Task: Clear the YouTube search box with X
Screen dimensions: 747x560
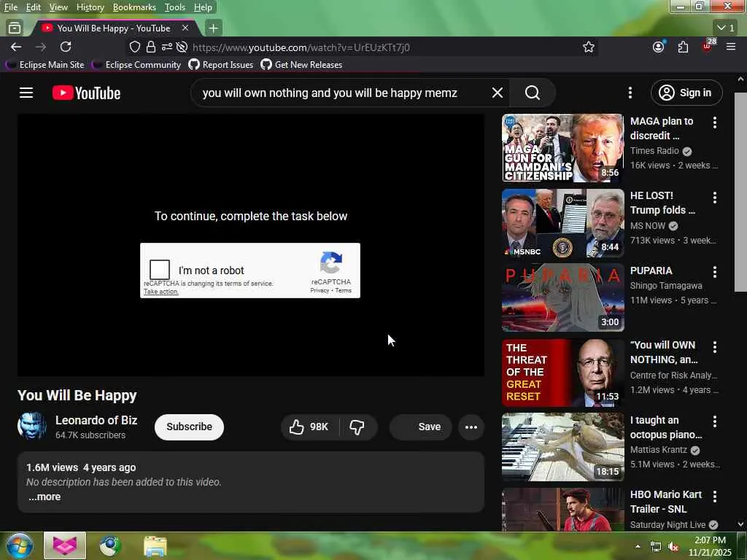Action: click(x=498, y=93)
